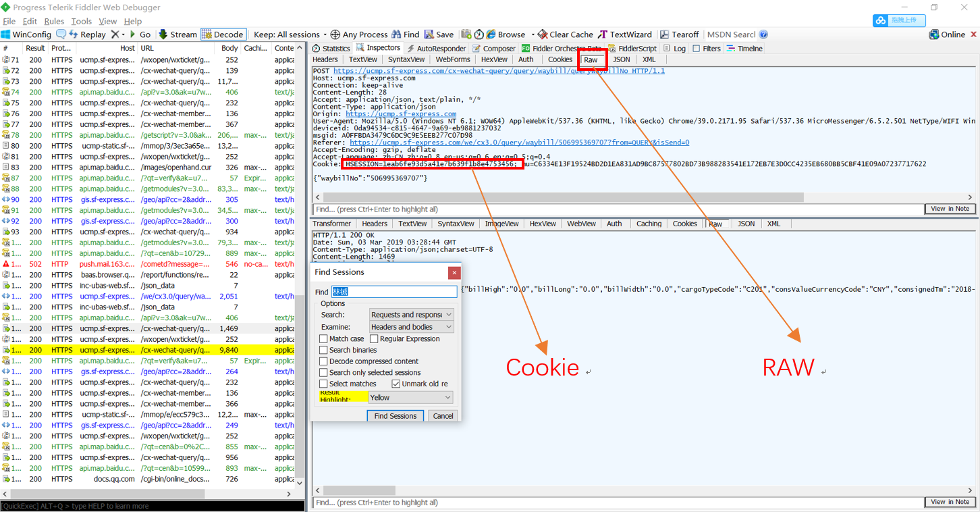Click the Body column header
Viewport: 980px width, 512px height.
[229, 49]
